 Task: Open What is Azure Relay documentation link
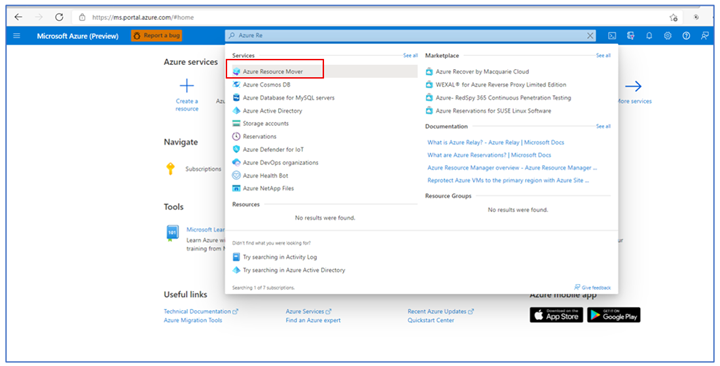(496, 142)
